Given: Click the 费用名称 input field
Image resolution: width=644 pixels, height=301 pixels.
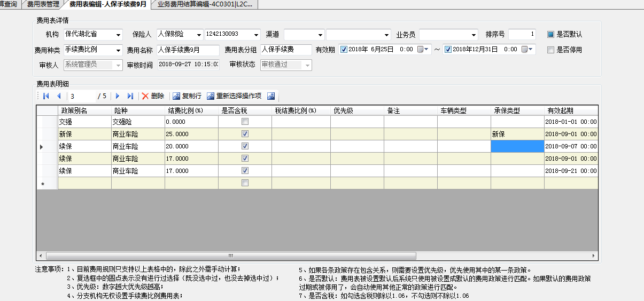Looking at the screenshot, I should point(187,50).
